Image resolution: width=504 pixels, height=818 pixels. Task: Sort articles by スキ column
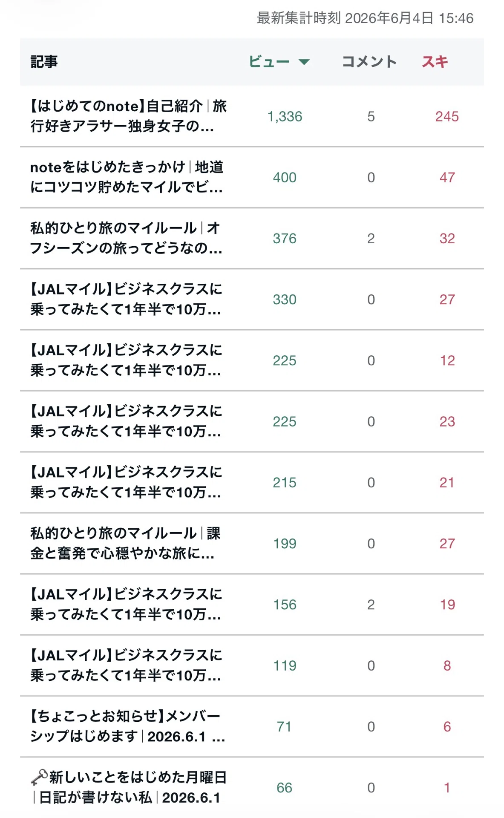(435, 62)
